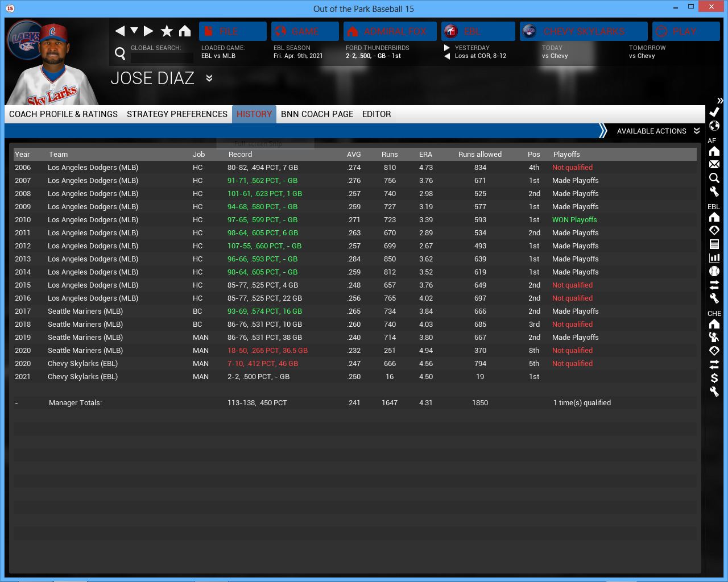Click the "2-2, .500, - GB - 1st" team record

tap(373, 56)
